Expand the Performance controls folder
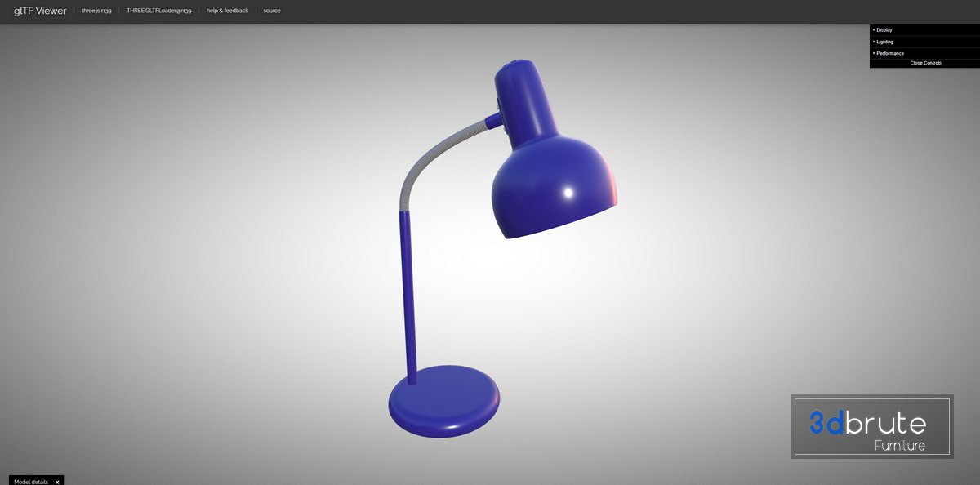 (890, 53)
